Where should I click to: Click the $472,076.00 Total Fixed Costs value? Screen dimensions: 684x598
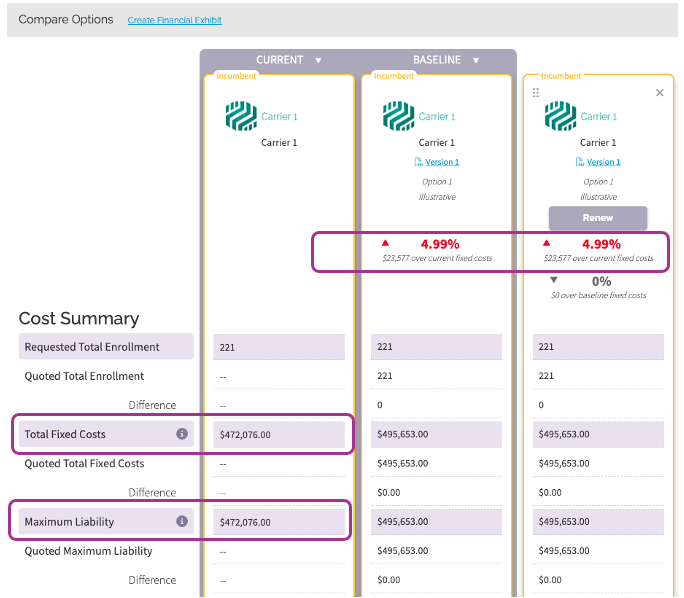click(245, 435)
